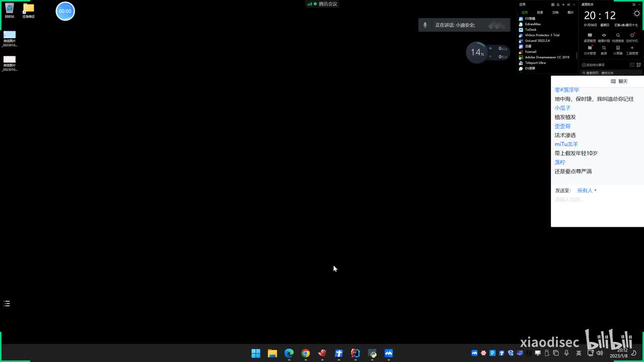This screenshot has height=362, width=644.
Task: Open the JetBrains IDE taskbar icon
Action: (355, 353)
